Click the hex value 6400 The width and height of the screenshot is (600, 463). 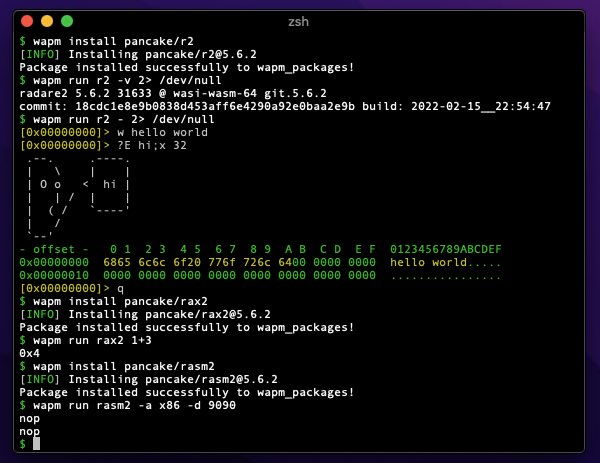tap(292, 262)
